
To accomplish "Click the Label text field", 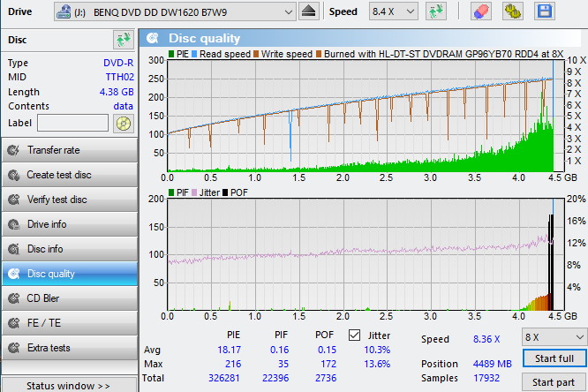I will [73, 123].
